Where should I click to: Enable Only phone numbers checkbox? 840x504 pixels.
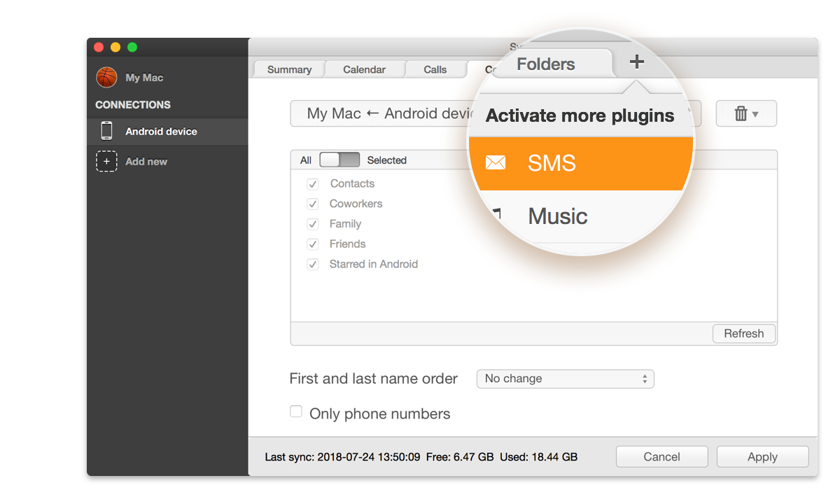[x=296, y=412]
